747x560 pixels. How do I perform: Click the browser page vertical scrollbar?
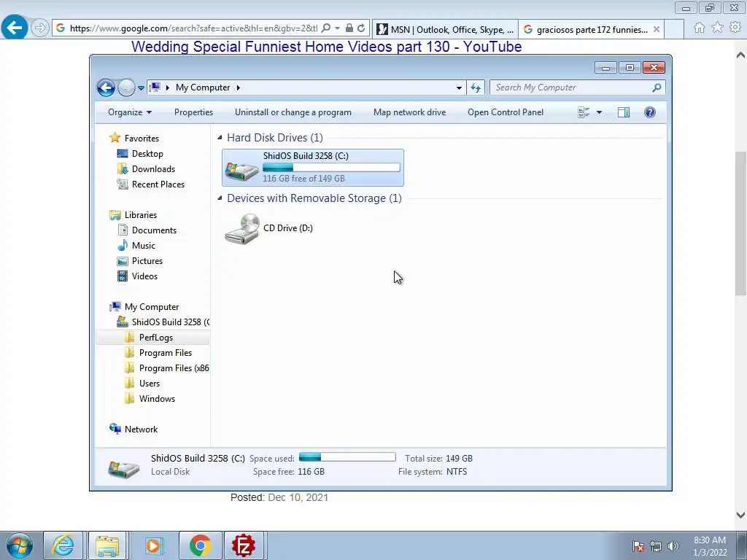[x=741, y=224]
